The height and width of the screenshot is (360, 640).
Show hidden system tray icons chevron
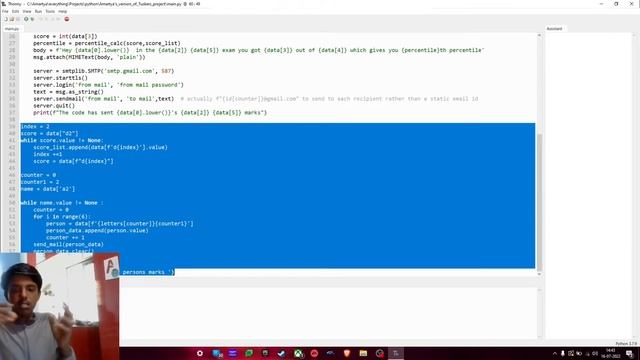(555, 353)
